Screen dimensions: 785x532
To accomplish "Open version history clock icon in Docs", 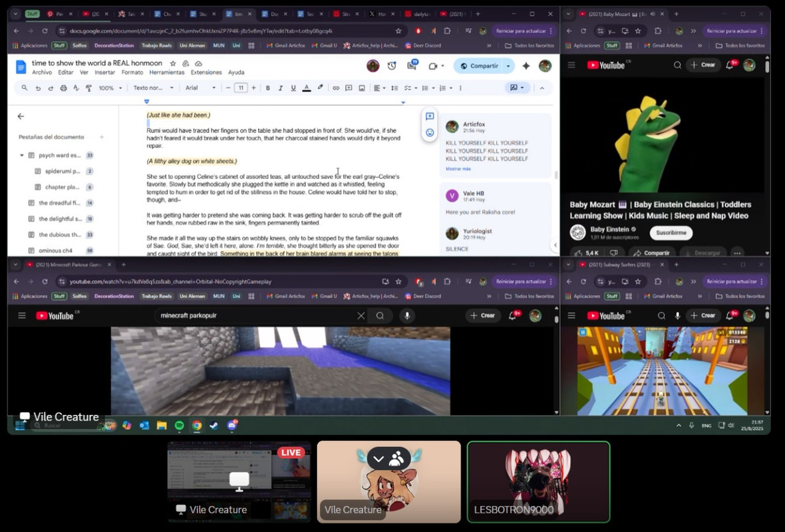I will (x=392, y=66).
